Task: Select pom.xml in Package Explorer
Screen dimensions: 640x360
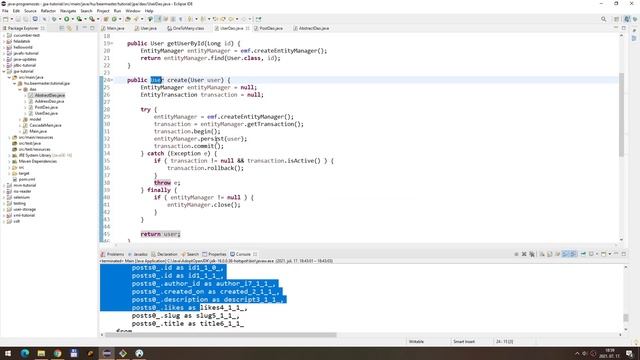Action: coord(27,180)
